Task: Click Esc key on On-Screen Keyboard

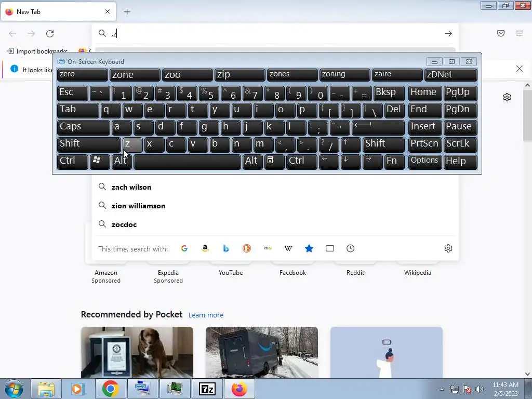Action: pos(73,93)
